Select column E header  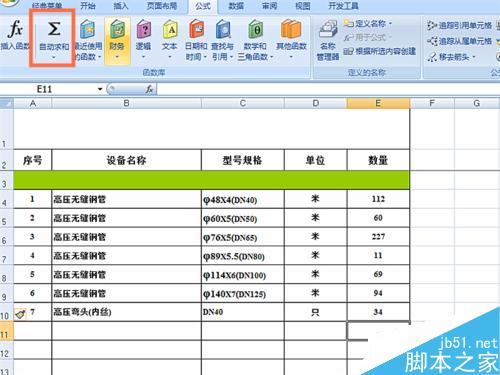coord(378,103)
